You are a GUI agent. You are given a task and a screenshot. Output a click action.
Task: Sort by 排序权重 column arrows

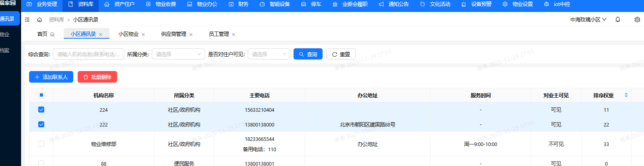(x=626, y=95)
